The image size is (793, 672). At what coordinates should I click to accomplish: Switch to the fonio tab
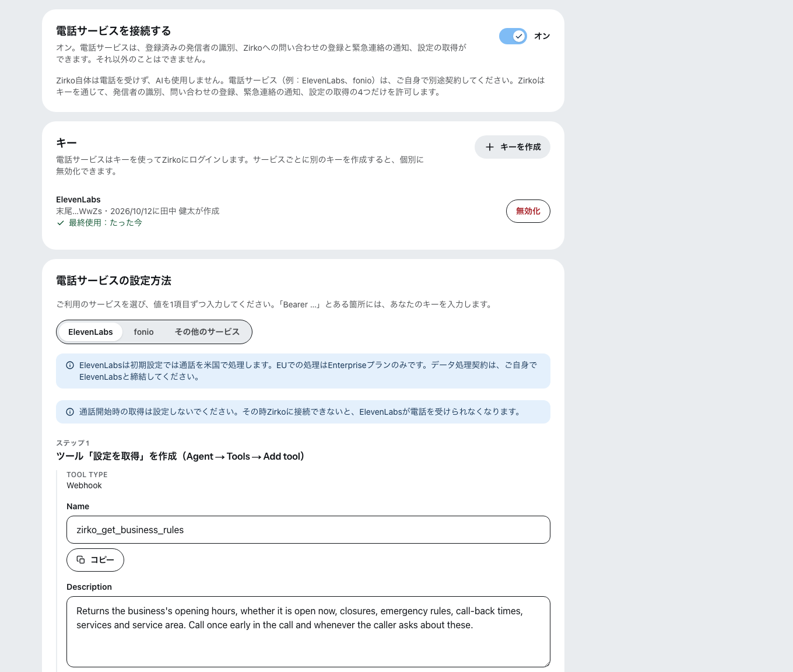click(x=143, y=332)
